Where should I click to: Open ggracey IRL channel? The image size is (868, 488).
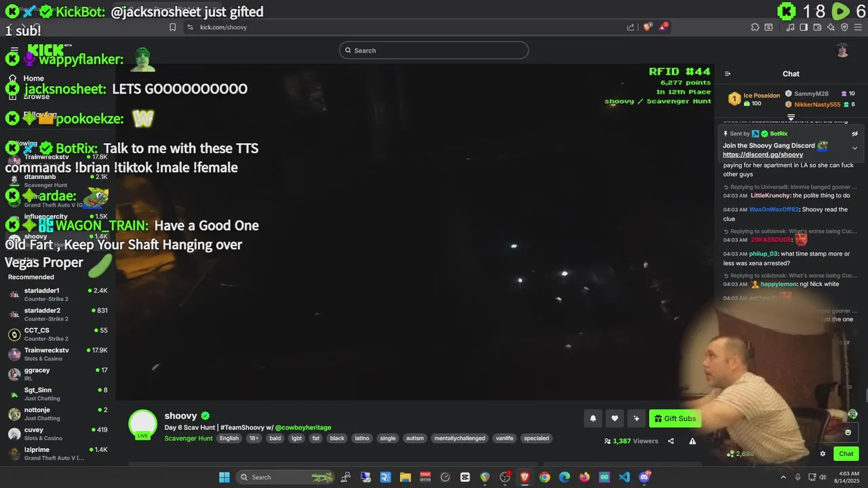[x=58, y=373]
